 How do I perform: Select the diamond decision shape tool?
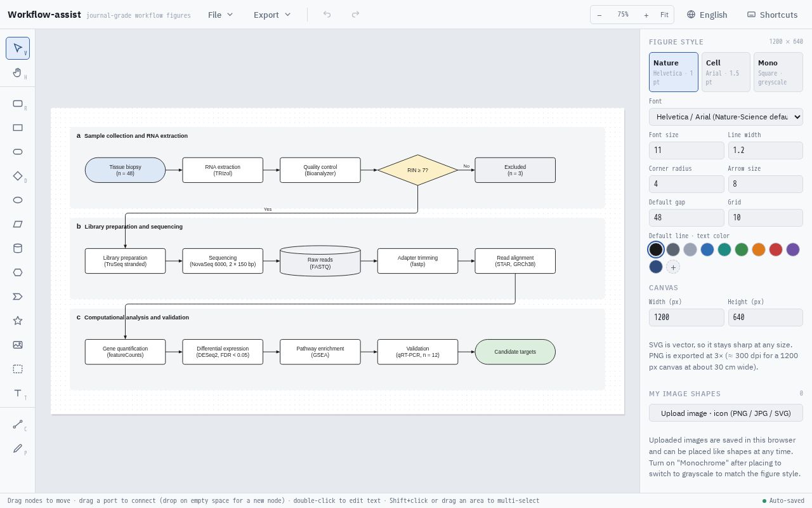click(x=18, y=176)
